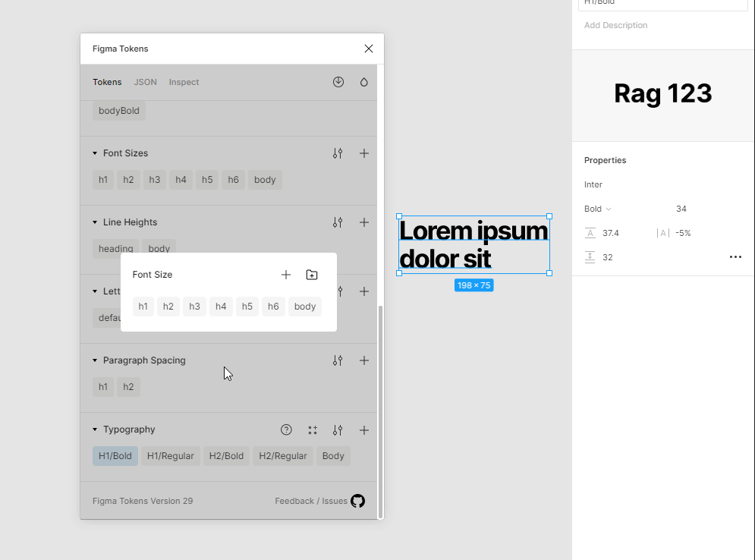Viewport: 755px width, 560px height.
Task: Open edit mode for Paragraph Spacing section
Action: (x=338, y=360)
